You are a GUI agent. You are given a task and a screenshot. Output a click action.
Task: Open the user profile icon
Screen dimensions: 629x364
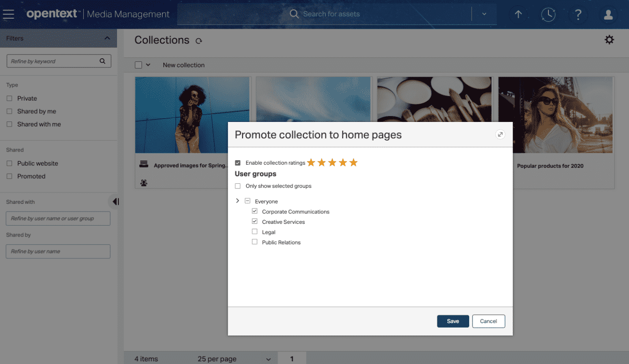coord(608,15)
